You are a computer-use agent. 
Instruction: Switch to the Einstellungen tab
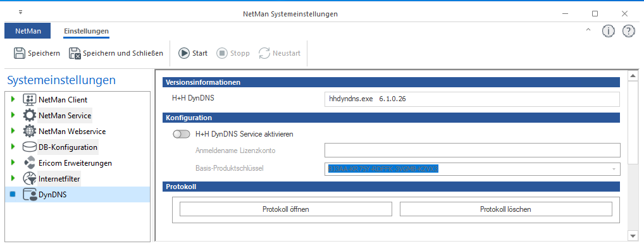click(x=86, y=31)
